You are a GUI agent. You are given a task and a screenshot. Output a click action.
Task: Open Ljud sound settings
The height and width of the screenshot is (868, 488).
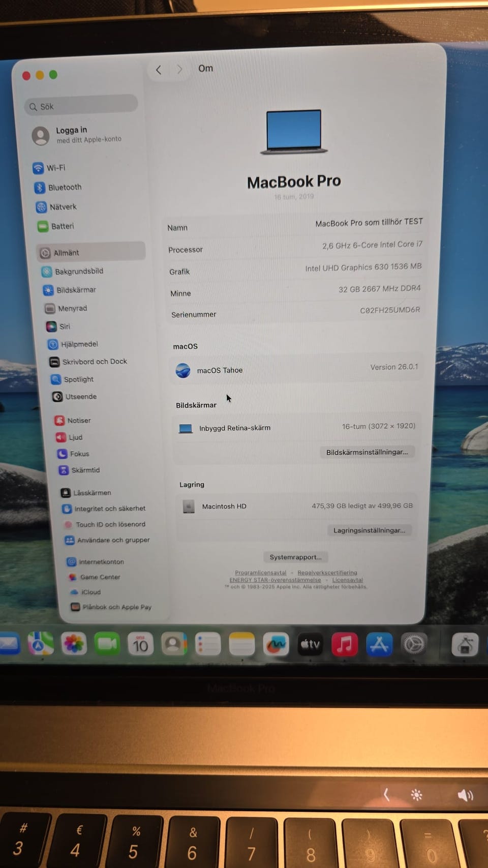point(69,437)
